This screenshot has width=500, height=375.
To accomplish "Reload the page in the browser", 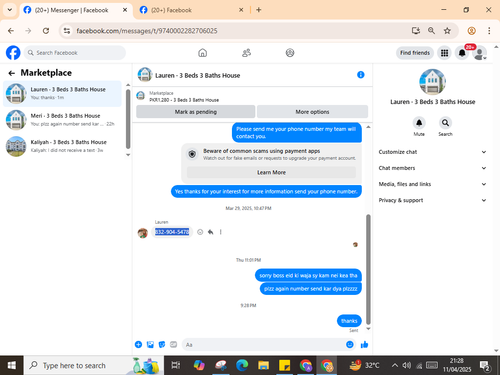I will (46, 31).
